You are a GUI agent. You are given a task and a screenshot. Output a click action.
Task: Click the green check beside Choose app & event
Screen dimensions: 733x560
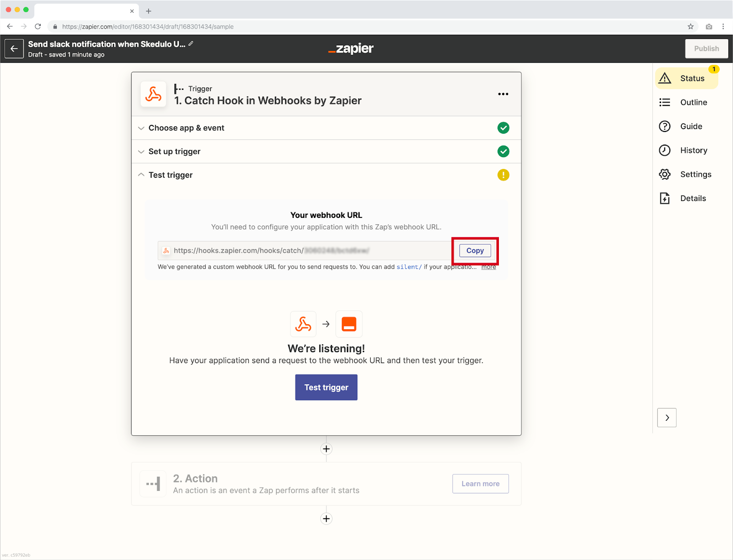click(503, 128)
